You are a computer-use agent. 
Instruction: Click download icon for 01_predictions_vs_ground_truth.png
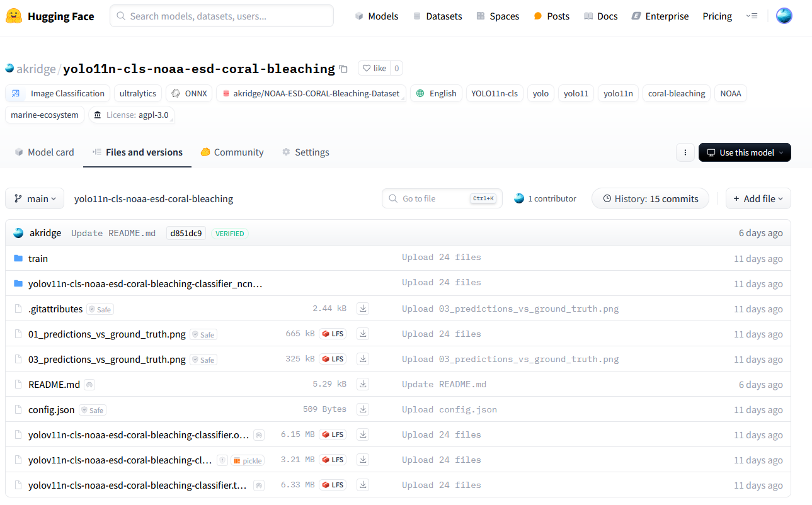coord(363,334)
